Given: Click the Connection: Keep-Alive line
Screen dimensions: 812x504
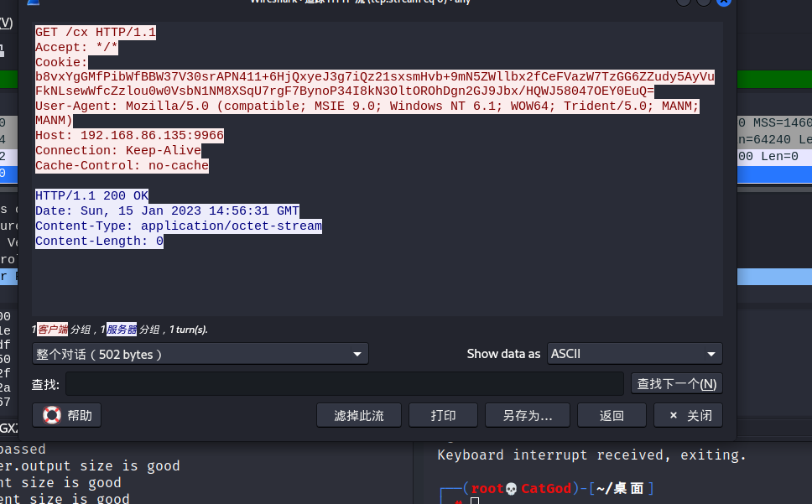Looking at the screenshot, I should pyautogui.click(x=118, y=151).
